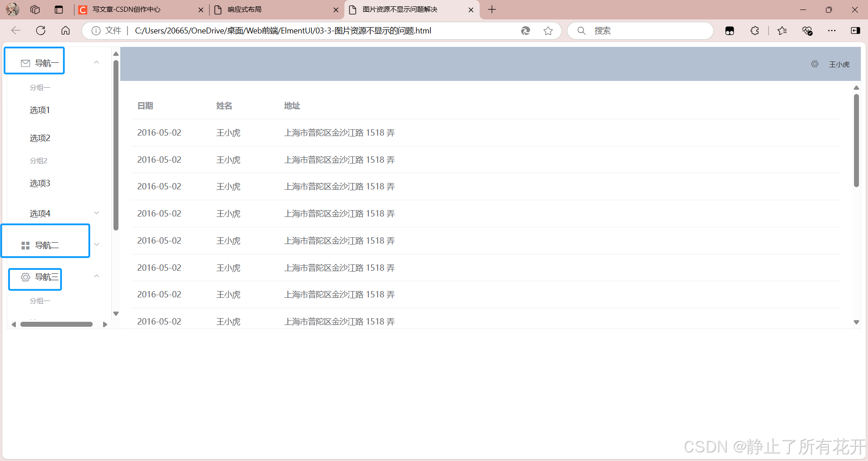Click the sidebar scroll up arrow
This screenshot has width=868, height=461.
[116, 54]
